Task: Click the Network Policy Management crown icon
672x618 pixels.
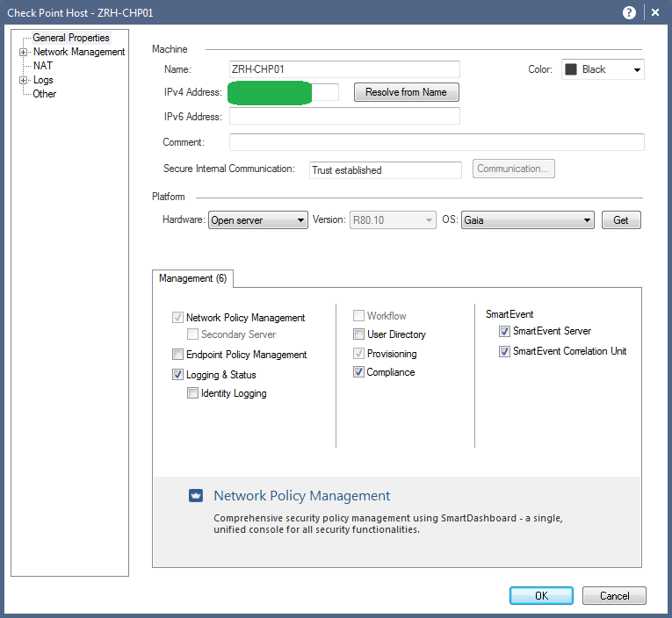Action: coord(196,495)
